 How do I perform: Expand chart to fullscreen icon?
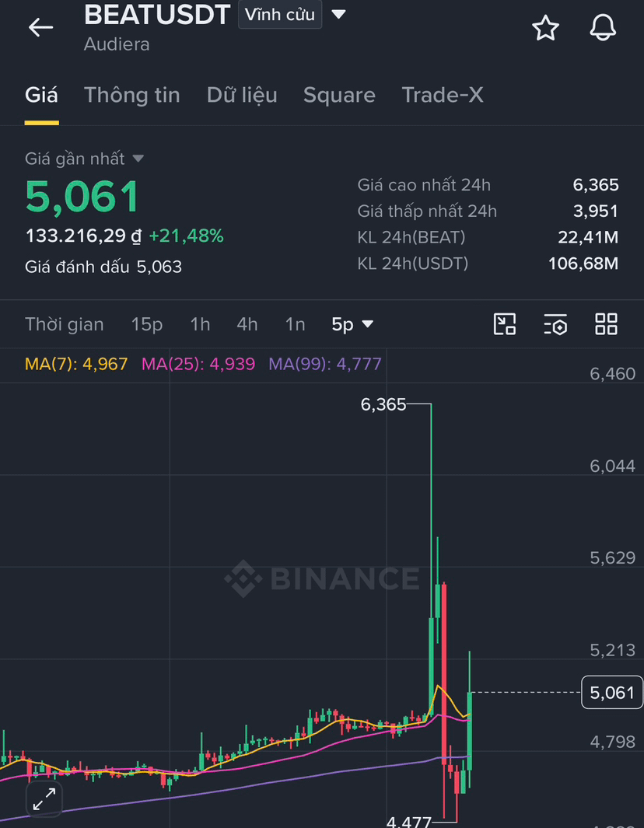[x=44, y=799]
